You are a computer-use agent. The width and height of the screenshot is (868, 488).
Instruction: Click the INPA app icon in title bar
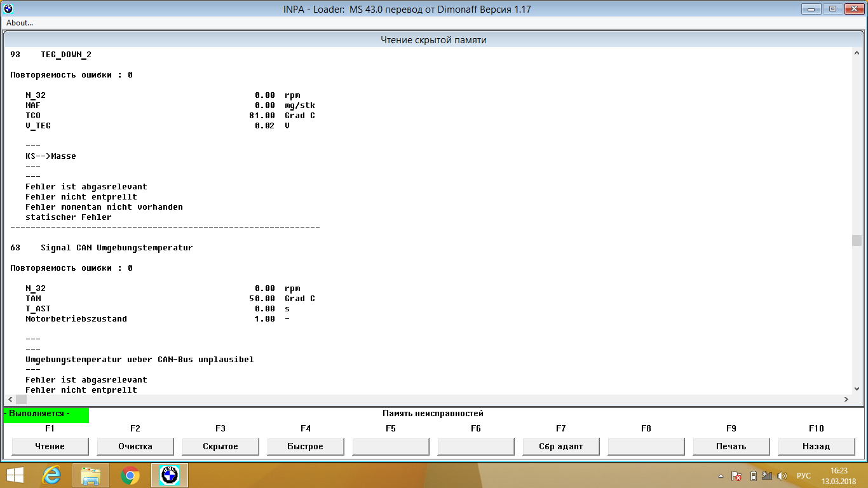tap(8, 9)
